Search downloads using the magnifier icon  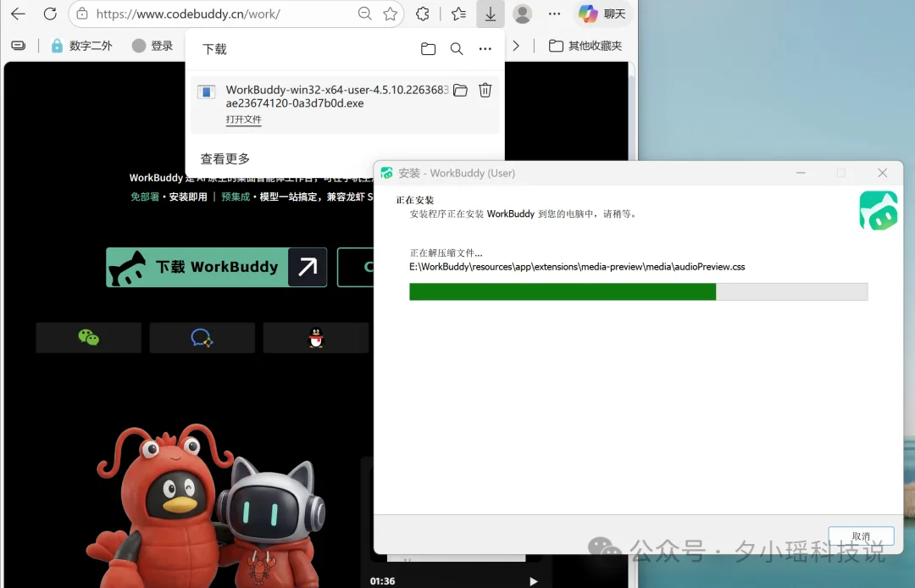(457, 49)
